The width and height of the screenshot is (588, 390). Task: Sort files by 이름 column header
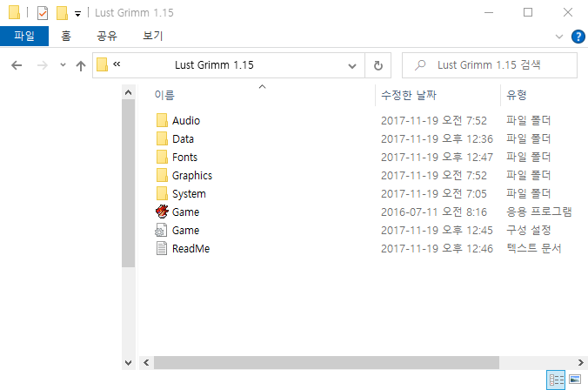point(164,95)
